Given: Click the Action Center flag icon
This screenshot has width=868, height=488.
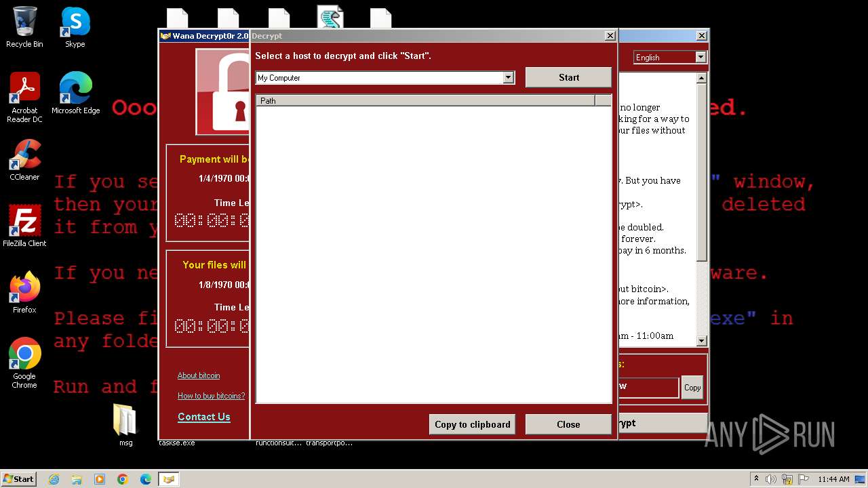Looking at the screenshot, I should (x=804, y=479).
